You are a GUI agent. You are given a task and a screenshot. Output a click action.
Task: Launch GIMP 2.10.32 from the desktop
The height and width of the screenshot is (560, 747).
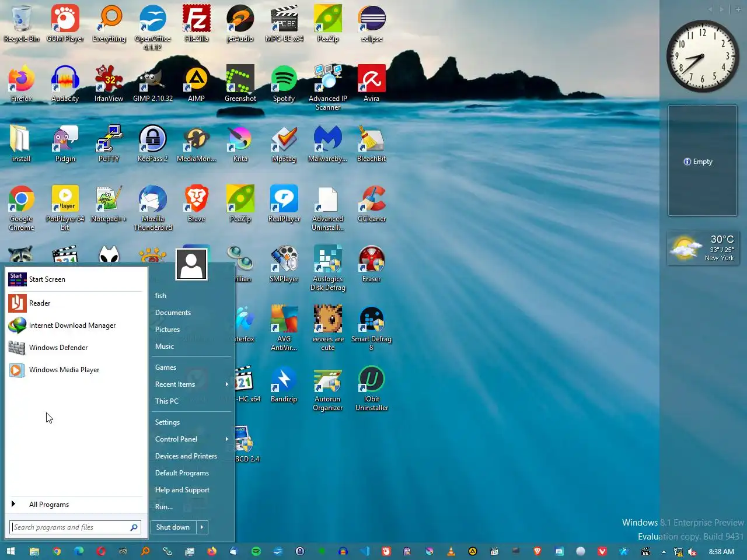coord(153,83)
